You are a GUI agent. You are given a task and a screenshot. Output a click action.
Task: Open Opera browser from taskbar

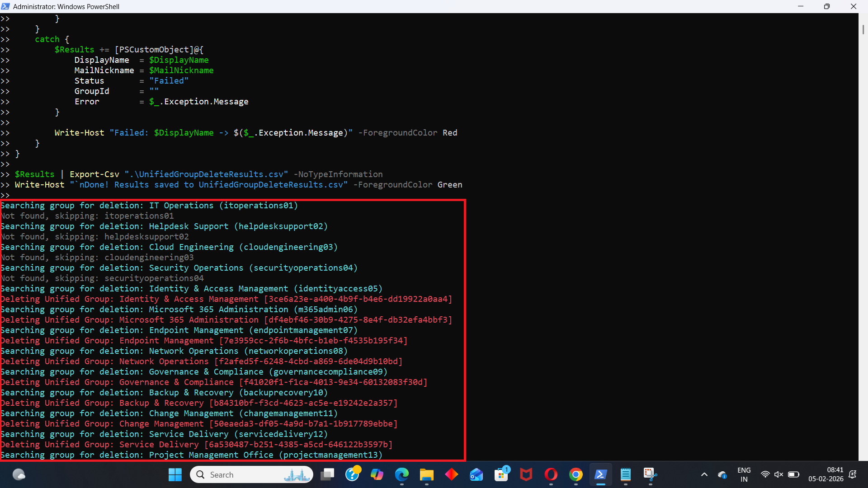[x=551, y=474]
